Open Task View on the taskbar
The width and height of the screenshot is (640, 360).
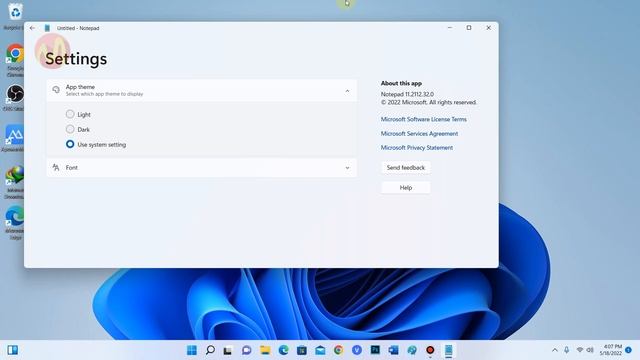click(228, 350)
